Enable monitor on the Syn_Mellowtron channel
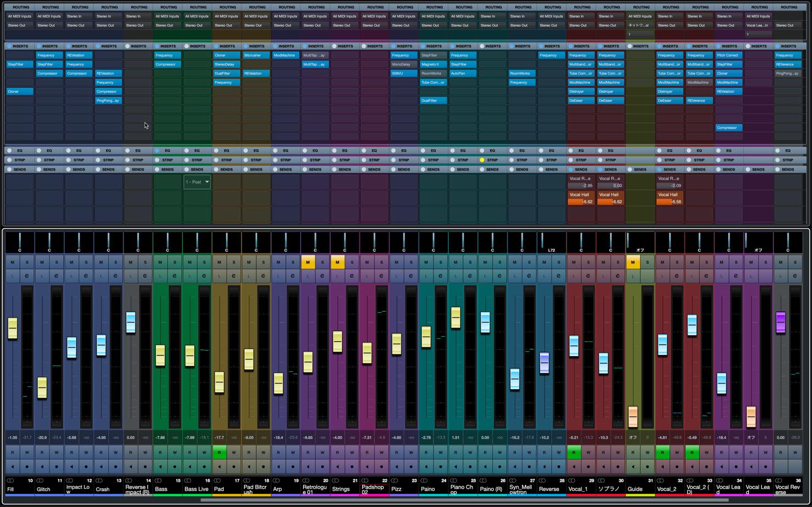The image size is (812, 507). [x=515, y=467]
